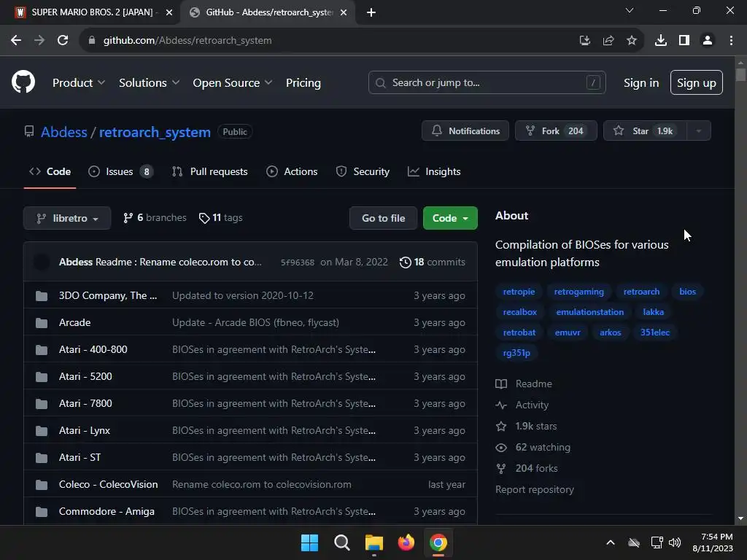The width and height of the screenshot is (747, 560).
Task: Bookmark this page with the star icon
Action: click(632, 41)
